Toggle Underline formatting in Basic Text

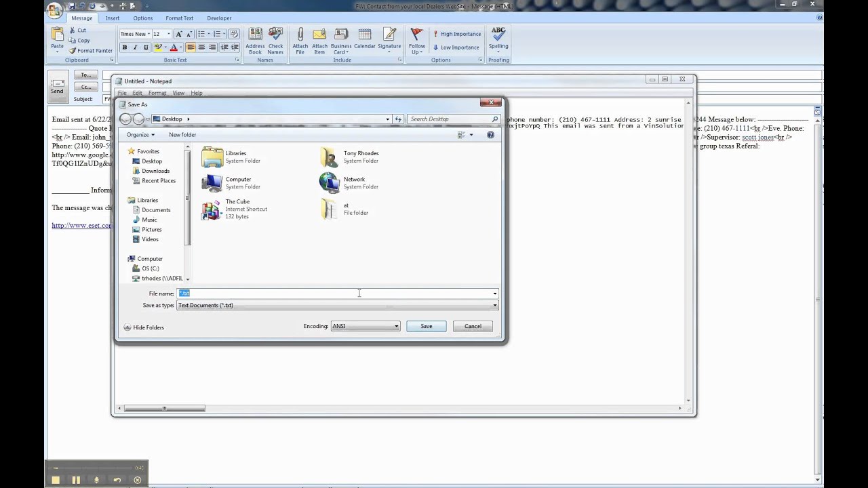tap(146, 47)
